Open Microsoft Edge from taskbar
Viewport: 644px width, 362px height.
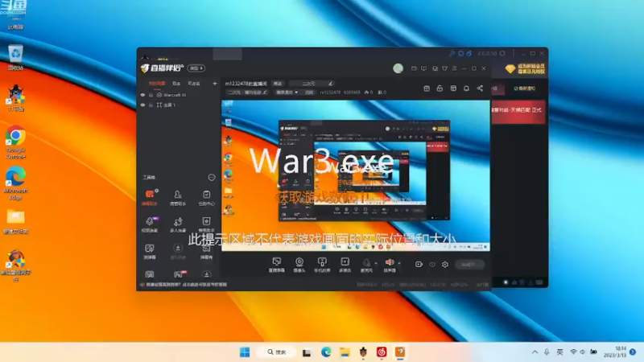coord(326,352)
